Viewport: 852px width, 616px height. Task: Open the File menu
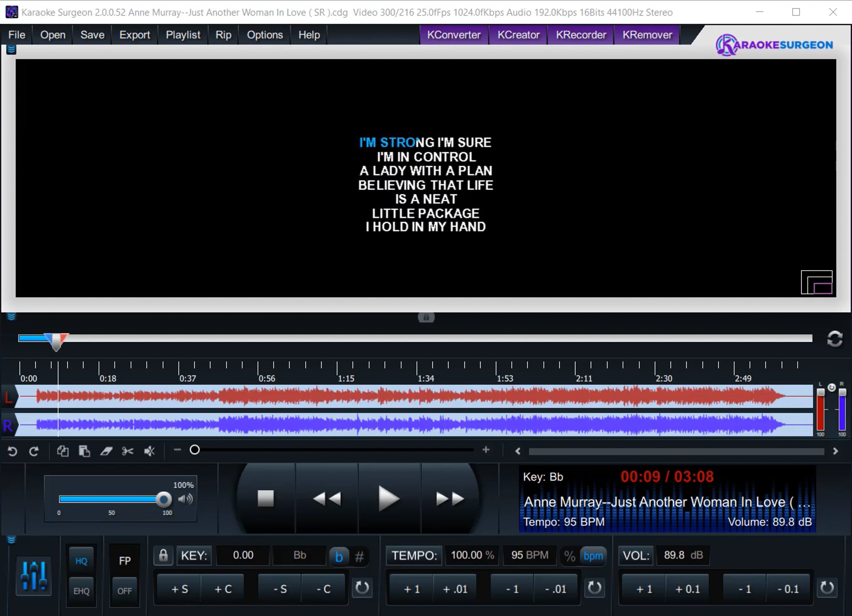point(17,34)
